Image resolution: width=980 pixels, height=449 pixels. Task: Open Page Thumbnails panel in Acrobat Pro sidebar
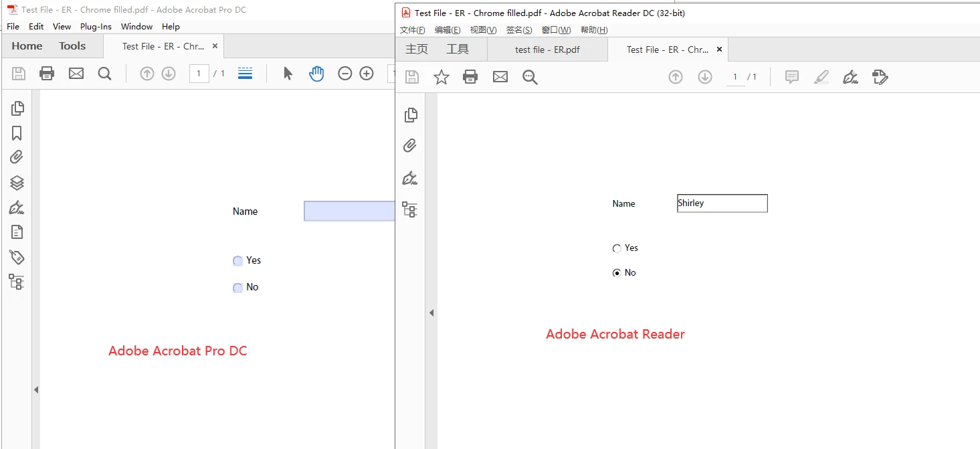click(x=17, y=108)
